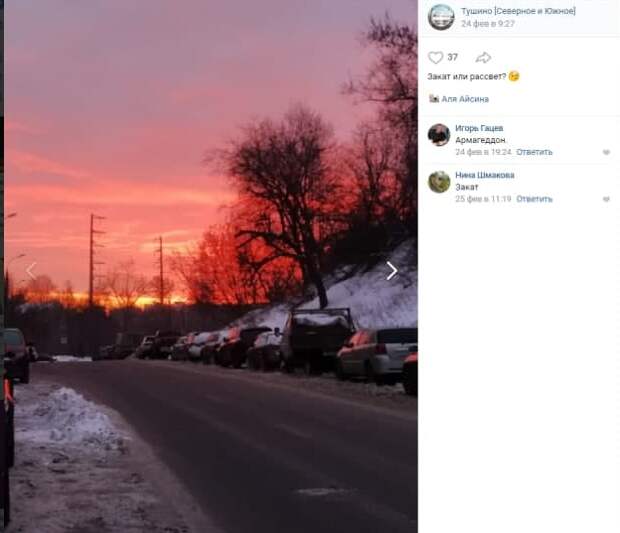620x533 pixels.
Task: Open Тушино [Северное и Южное] community link
Action: [x=518, y=11]
